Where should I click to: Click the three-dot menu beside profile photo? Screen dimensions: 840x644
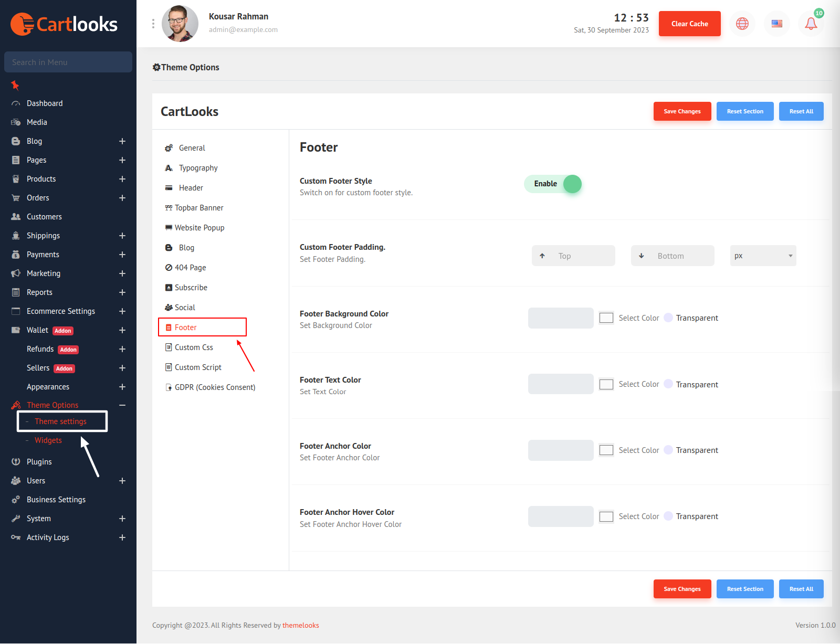[x=153, y=24]
